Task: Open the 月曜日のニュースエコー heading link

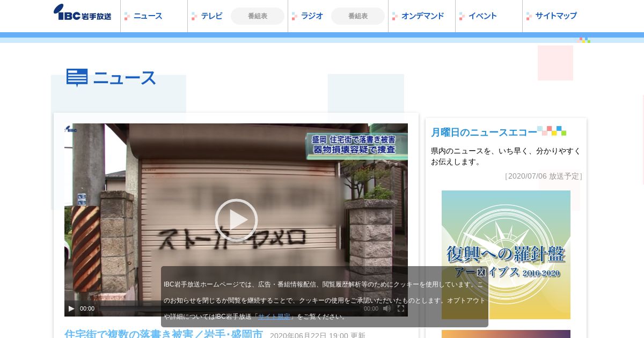Action: 484,132
